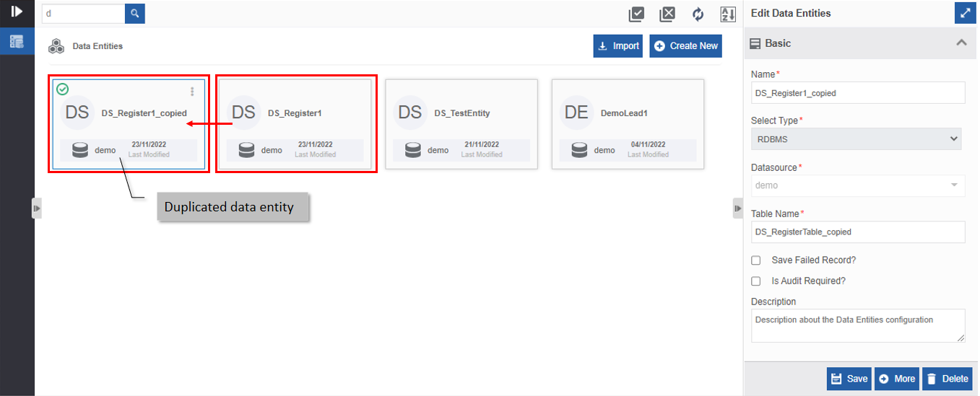Open the Datasource demo dropdown
Viewport: 980px width, 396px height.
858,185
